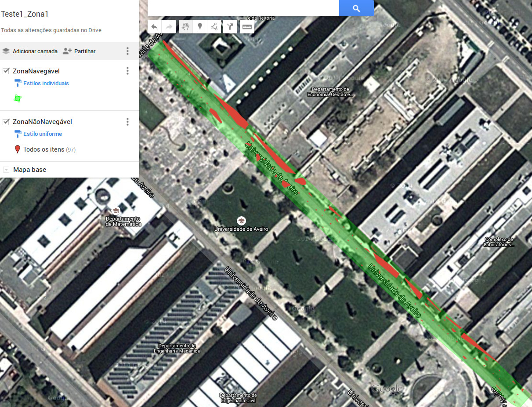
Task: Select the add marker tool
Action: pos(200,27)
